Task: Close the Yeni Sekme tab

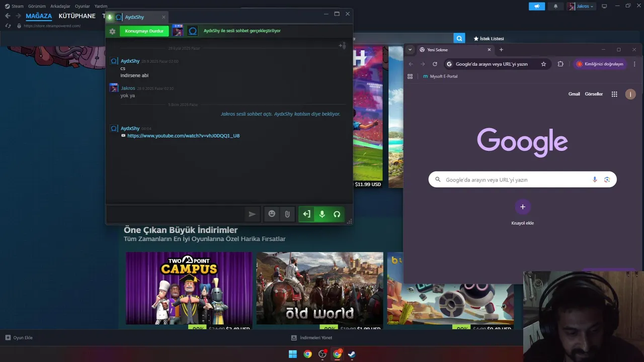Action: [489, 50]
